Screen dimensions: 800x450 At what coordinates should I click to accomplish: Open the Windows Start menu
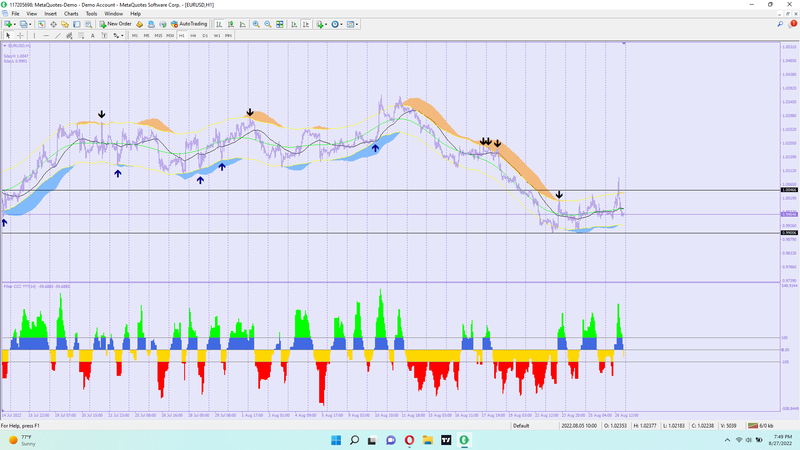(334, 440)
